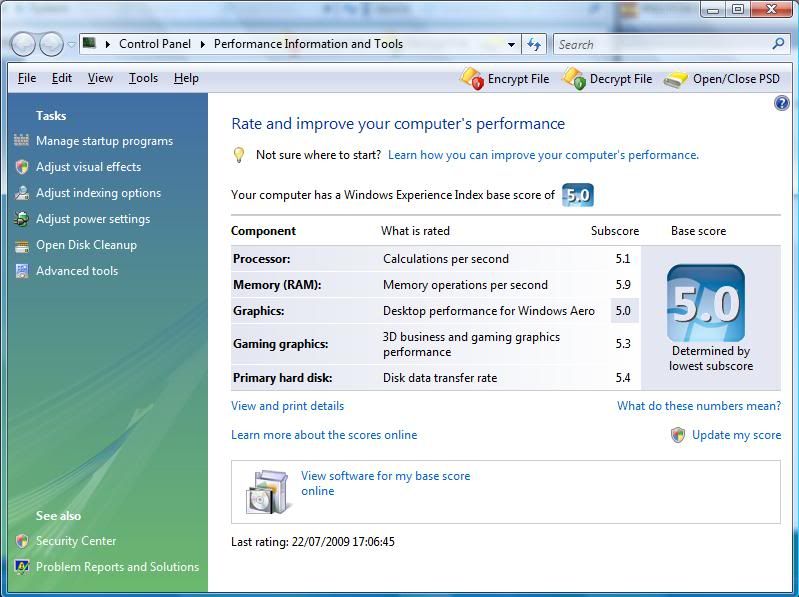Open the View menu
This screenshot has width=799, height=597.
[100, 78]
